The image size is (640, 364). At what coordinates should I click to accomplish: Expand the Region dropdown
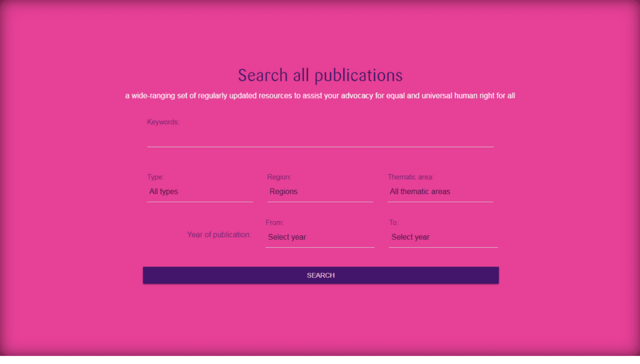pyautogui.click(x=320, y=192)
